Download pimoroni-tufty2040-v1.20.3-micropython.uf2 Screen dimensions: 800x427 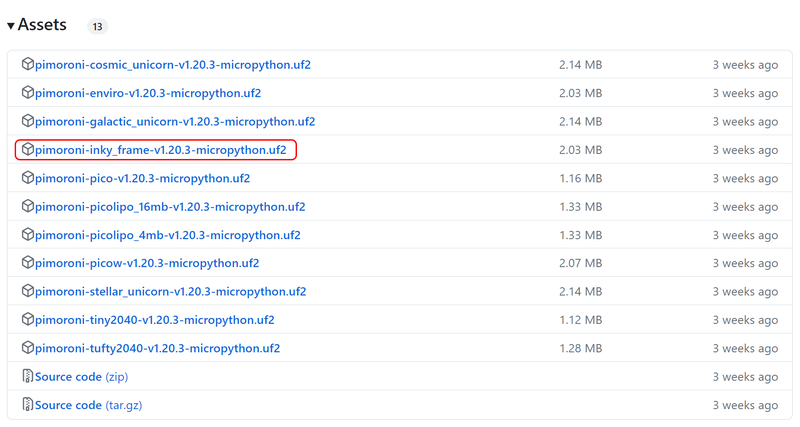click(x=157, y=348)
